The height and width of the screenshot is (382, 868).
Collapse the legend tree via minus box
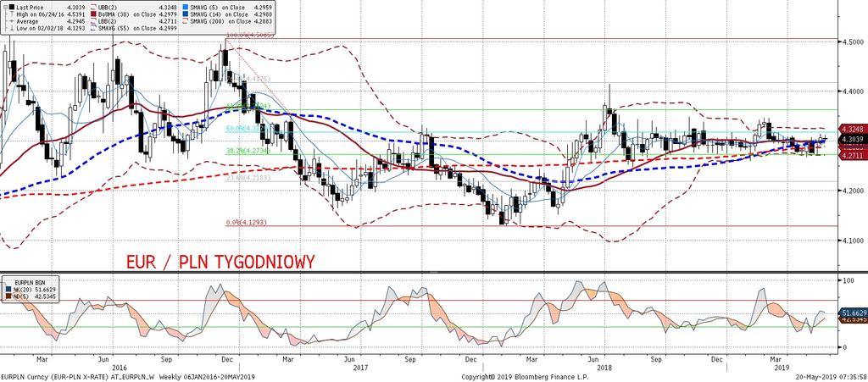[x=6, y=7]
